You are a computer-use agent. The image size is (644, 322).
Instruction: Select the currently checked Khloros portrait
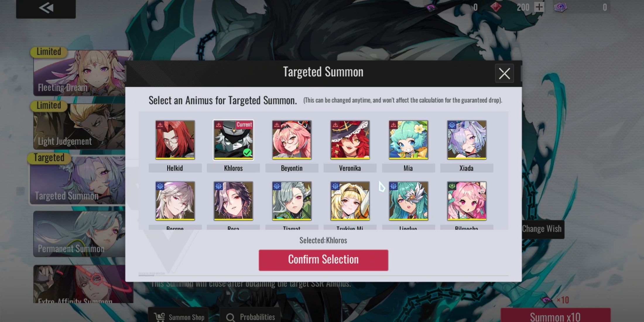pos(233,140)
